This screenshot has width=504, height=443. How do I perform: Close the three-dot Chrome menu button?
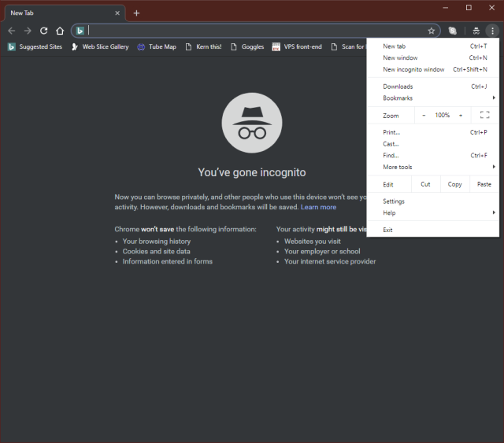pyautogui.click(x=492, y=31)
